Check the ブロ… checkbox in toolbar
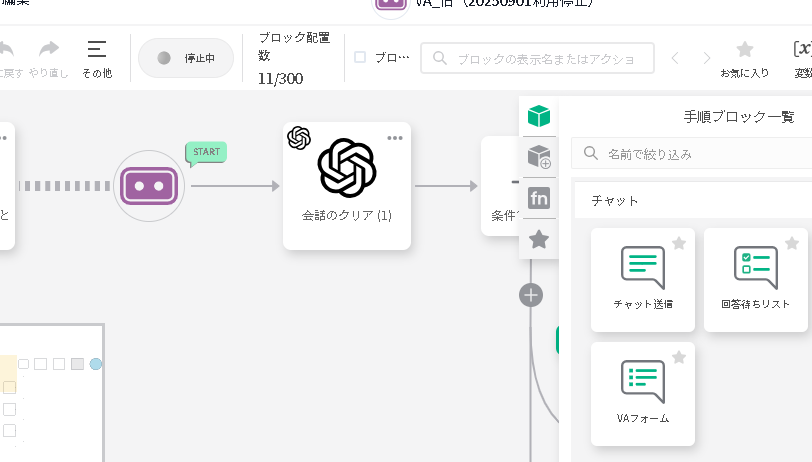 360,58
